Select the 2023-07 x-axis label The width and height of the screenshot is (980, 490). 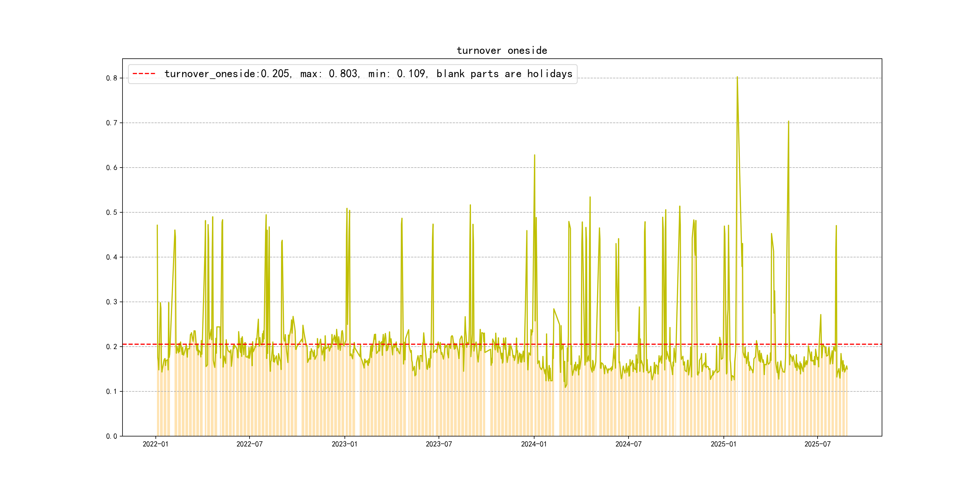(x=439, y=444)
